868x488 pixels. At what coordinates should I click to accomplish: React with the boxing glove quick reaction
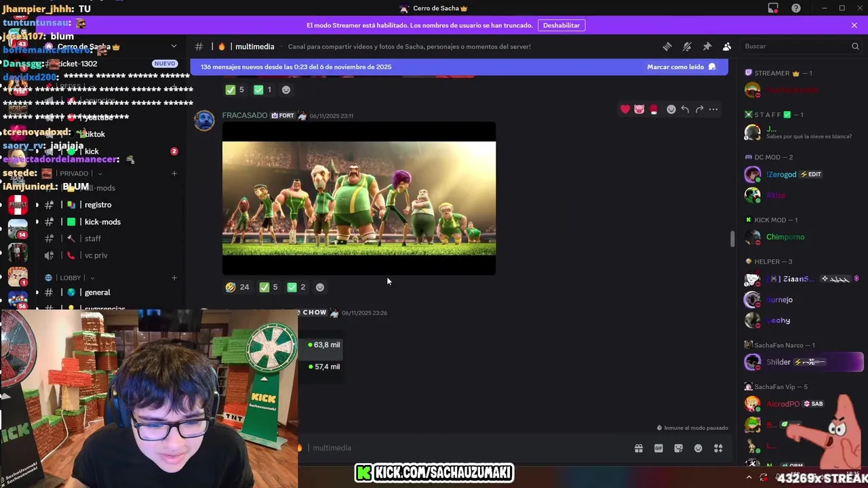pos(654,109)
